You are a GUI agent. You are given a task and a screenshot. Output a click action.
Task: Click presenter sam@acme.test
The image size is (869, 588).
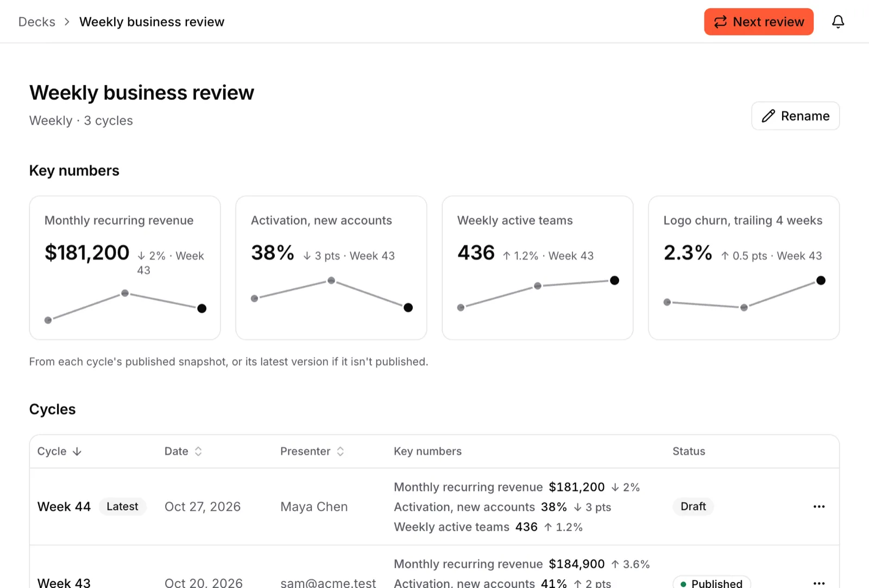(328, 583)
